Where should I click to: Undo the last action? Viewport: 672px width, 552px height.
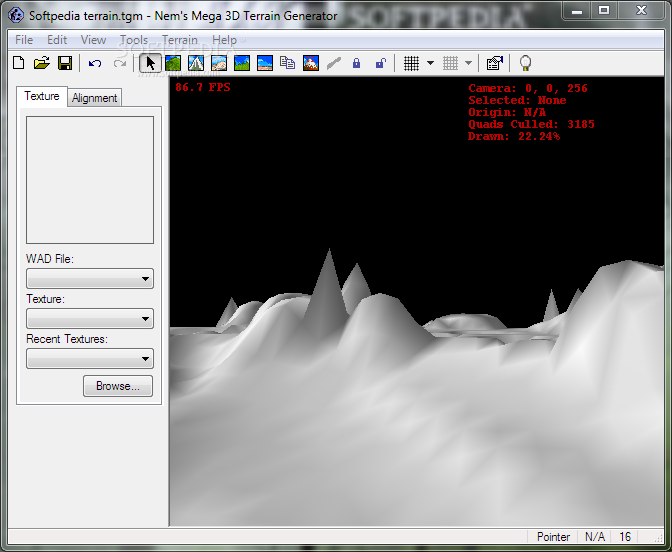click(x=95, y=63)
